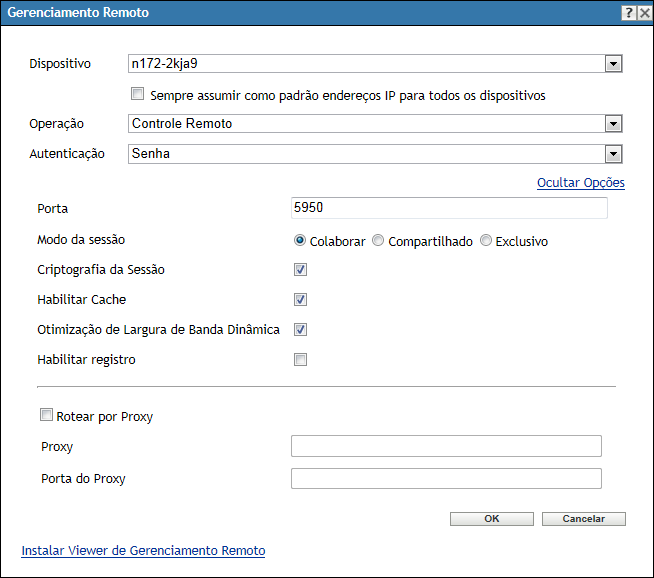This screenshot has width=654, height=578.
Task: Toggle Criptografia da Sessão checkbox
Action: point(300,270)
